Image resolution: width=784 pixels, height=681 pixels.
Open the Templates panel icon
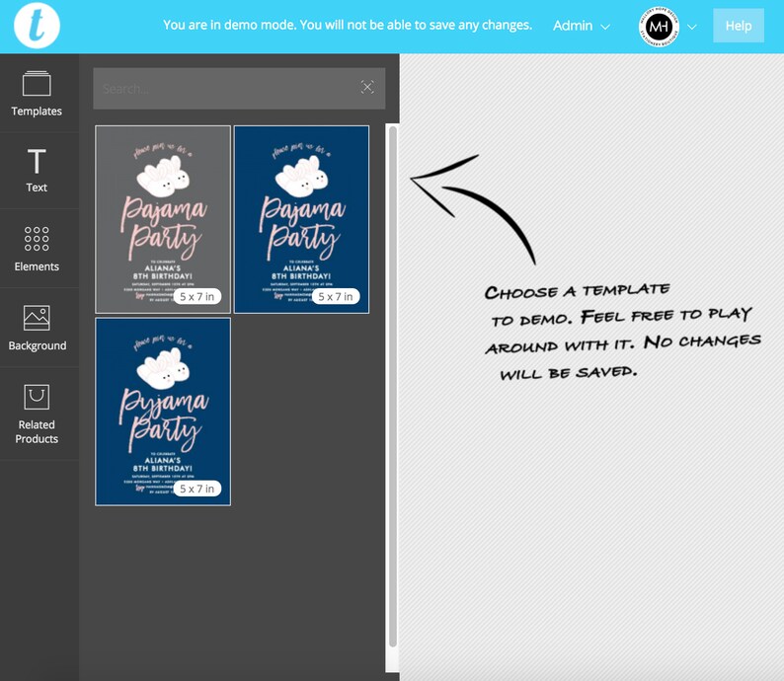tap(37, 84)
